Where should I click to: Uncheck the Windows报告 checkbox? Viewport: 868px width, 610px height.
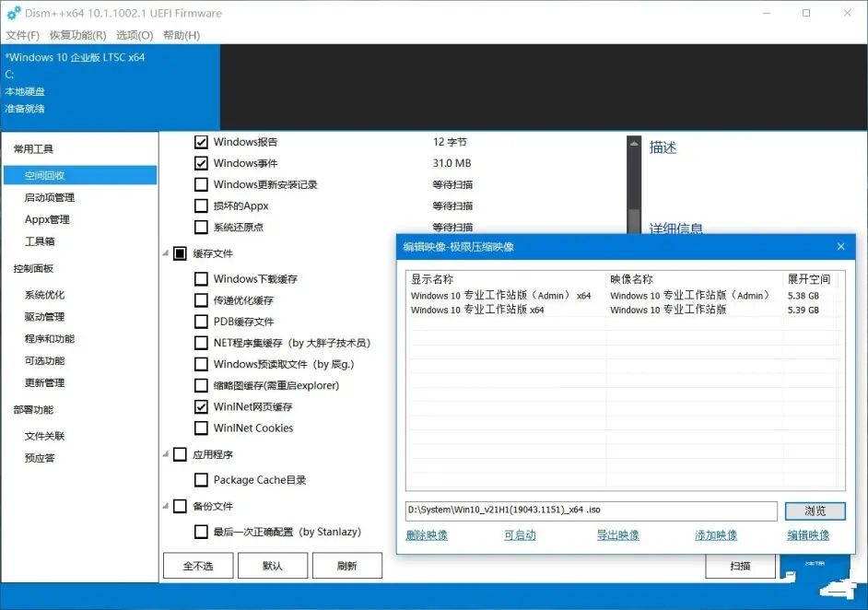pyautogui.click(x=201, y=142)
